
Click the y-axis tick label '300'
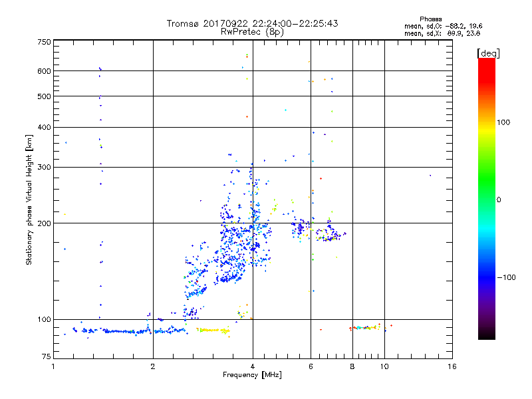tap(44, 168)
